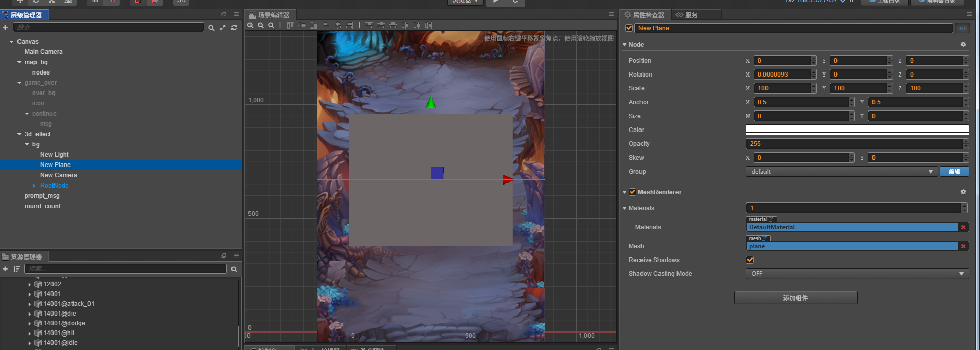Viewport: 980px width, 350px height.
Task: Distribute nodes by bottom edges
Action: pos(393,25)
